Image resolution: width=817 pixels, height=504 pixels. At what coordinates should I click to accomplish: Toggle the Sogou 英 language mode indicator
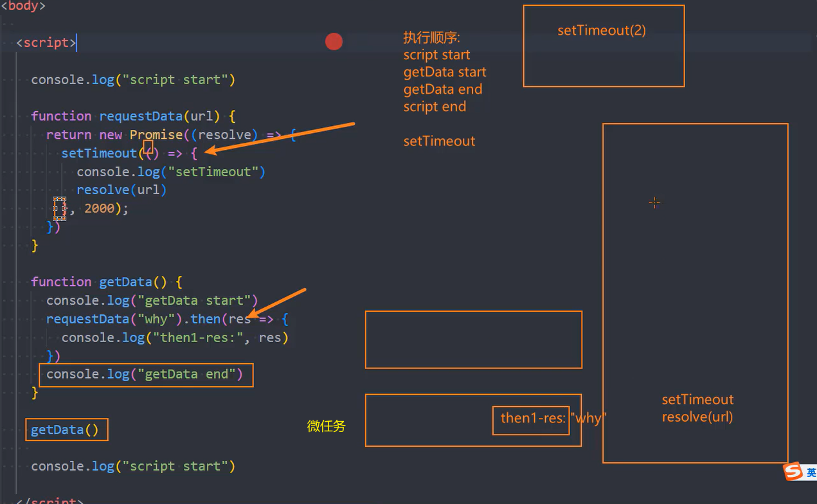[x=811, y=473]
